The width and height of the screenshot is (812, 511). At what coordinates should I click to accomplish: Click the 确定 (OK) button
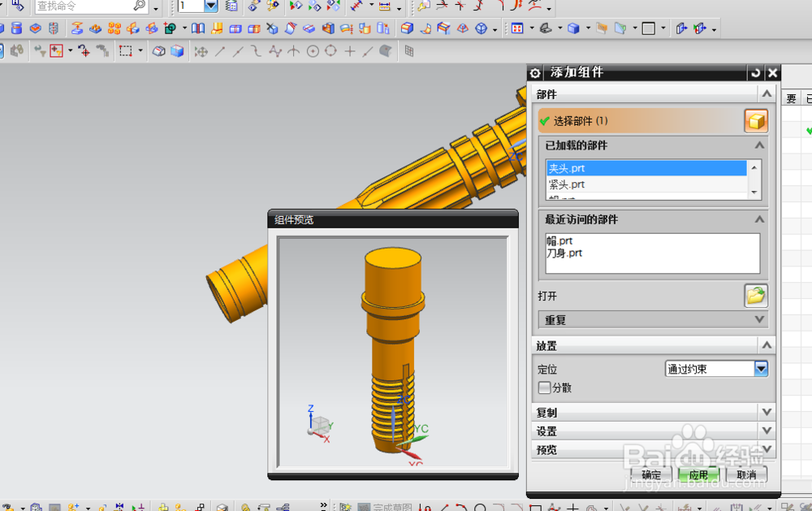pyautogui.click(x=651, y=474)
